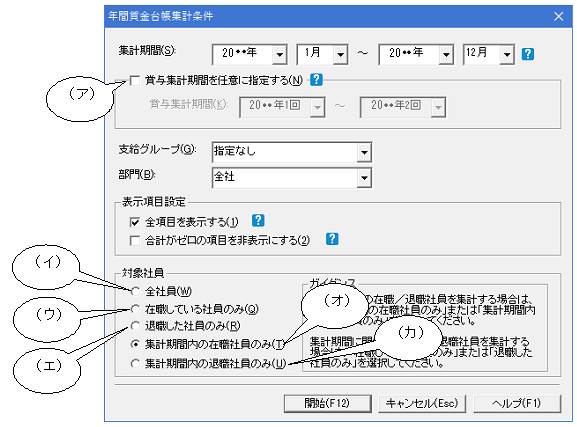577x427 pixels.
Task: Close the 年間賃金台帳集計条件 dialog
Action: [559, 16]
